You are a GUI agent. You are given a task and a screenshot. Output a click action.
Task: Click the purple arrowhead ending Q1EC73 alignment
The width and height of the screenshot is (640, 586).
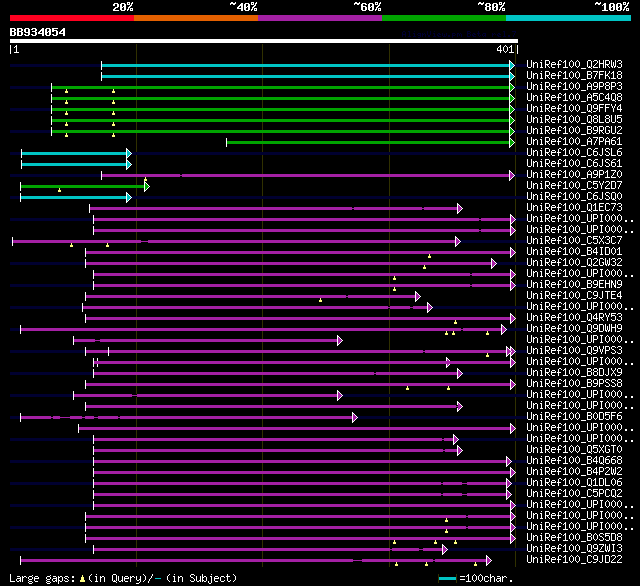coord(460,209)
